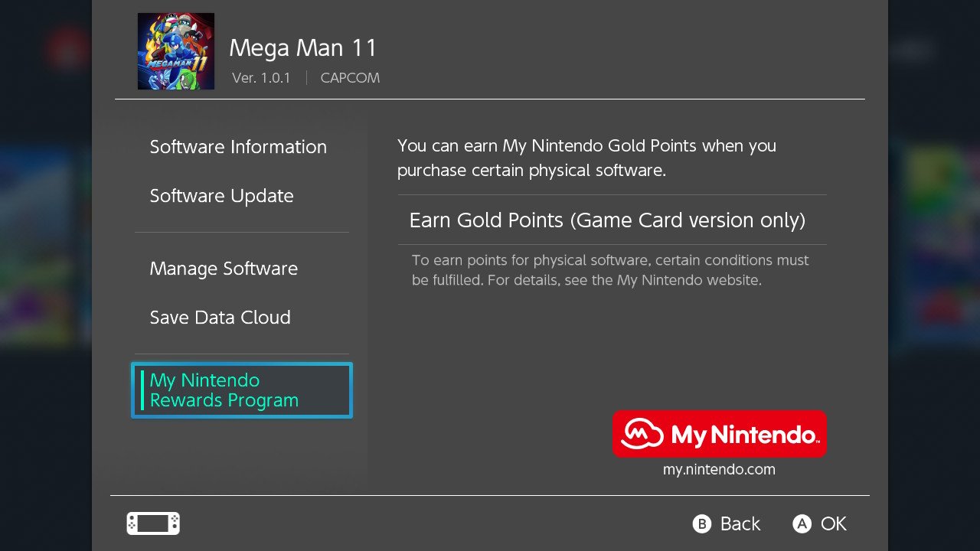Click the note about physical software conditions
Viewport: 980px width, 551px height.
point(610,270)
